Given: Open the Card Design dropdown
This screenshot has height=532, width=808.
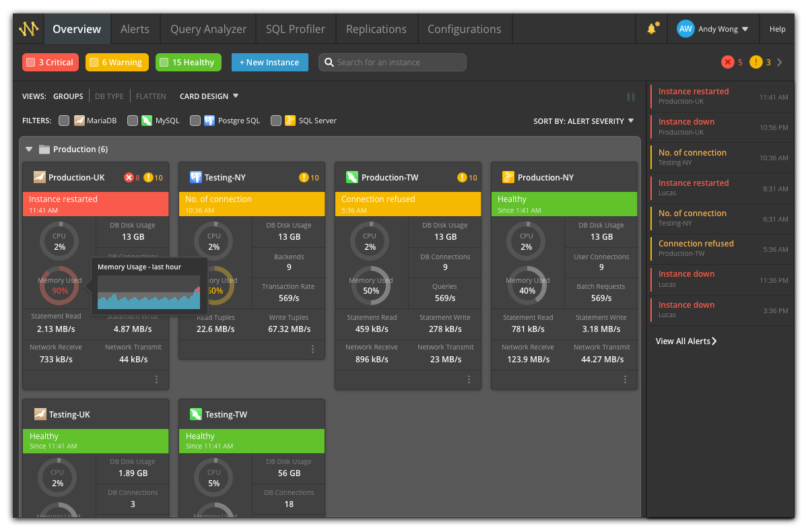Looking at the screenshot, I should point(209,96).
